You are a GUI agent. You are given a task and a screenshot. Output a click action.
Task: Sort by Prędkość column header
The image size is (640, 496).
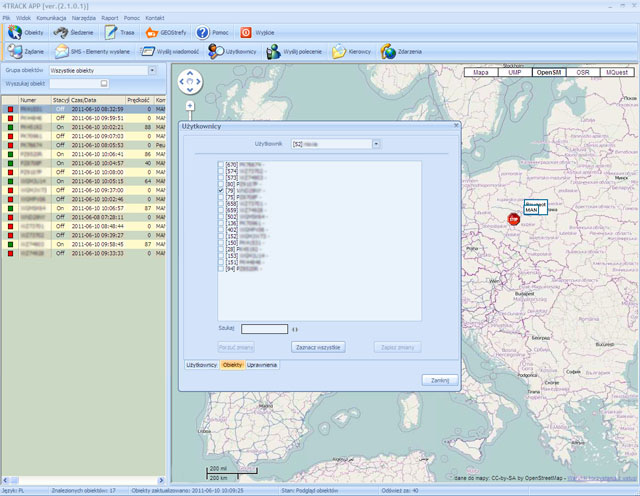tap(140, 100)
